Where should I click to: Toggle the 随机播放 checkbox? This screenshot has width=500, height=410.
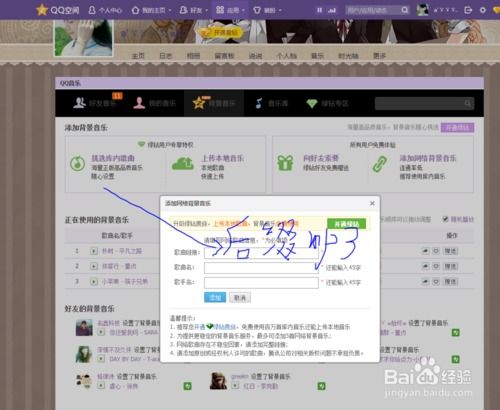pyautogui.click(x=445, y=219)
